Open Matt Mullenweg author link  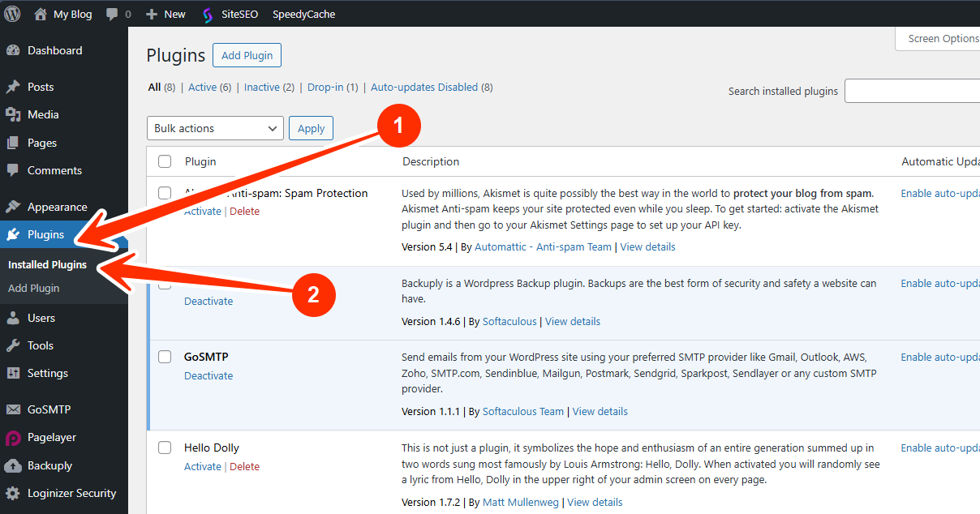coord(521,502)
